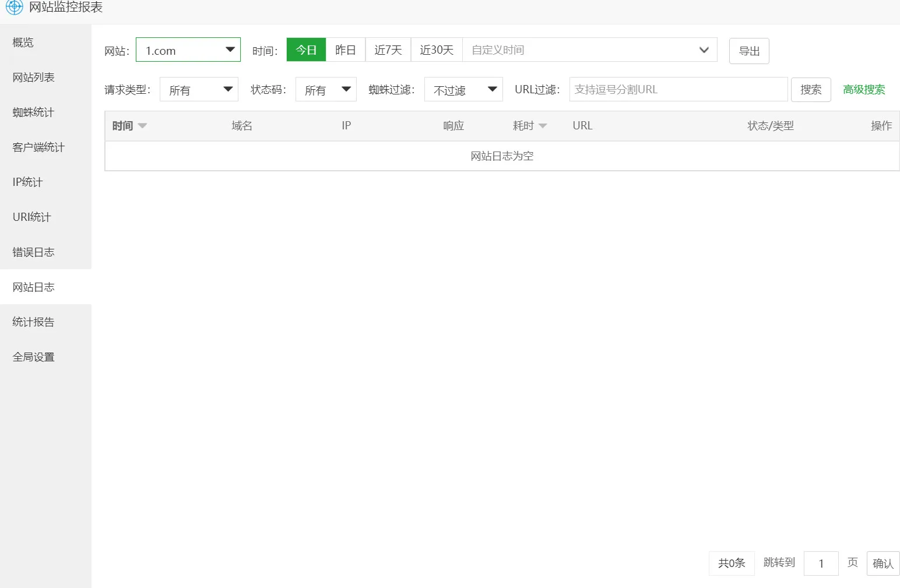Image resolution: width=900 pixels, height=588 pixels.
Task: Focus the URL过滤 input field
Action: [678, 89]
